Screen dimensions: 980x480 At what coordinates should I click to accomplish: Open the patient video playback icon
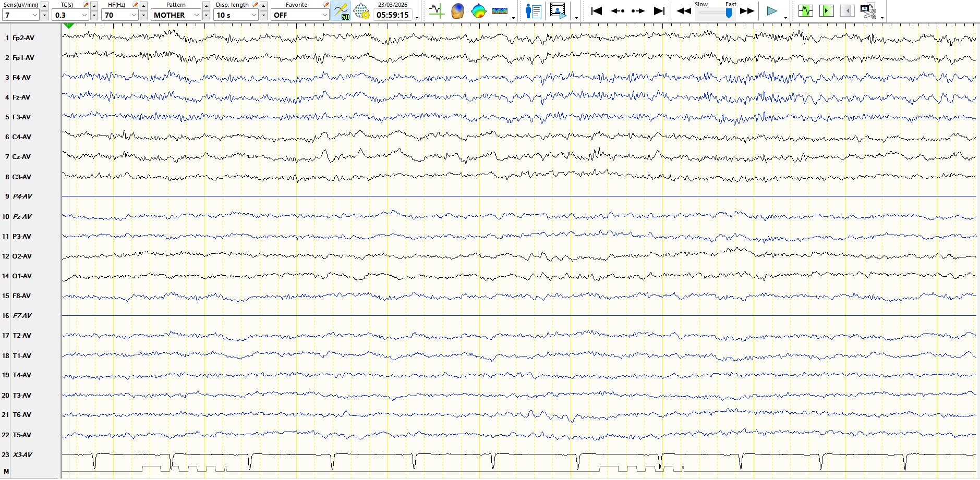[x=558, y=10]
